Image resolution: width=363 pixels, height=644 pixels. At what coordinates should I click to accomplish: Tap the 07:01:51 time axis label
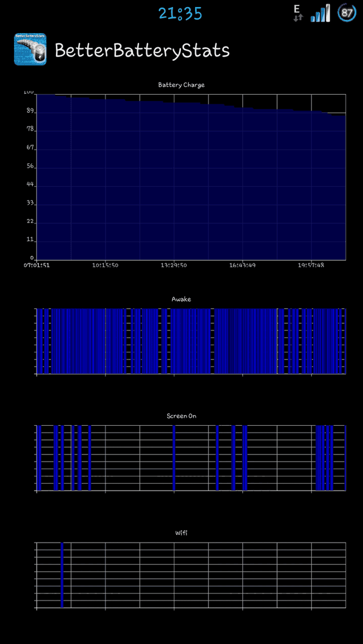[x=36, y=265]
